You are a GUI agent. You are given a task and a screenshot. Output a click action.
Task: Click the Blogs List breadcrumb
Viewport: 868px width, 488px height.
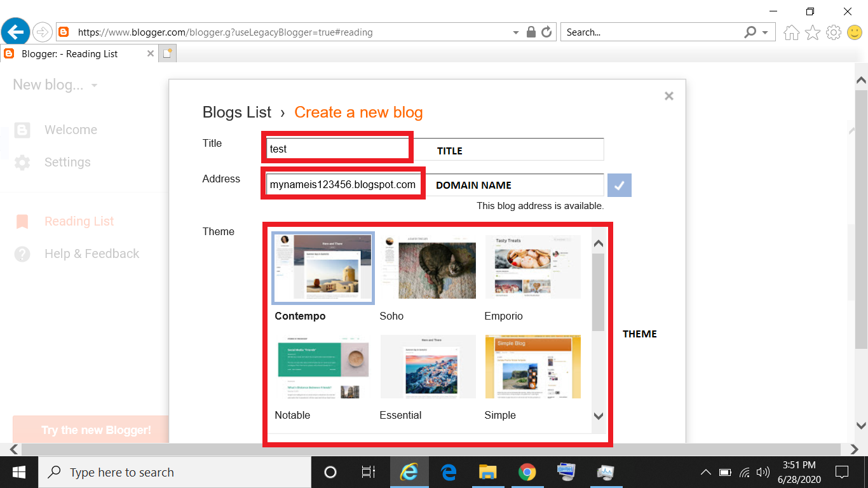click(x=237, y=112)
